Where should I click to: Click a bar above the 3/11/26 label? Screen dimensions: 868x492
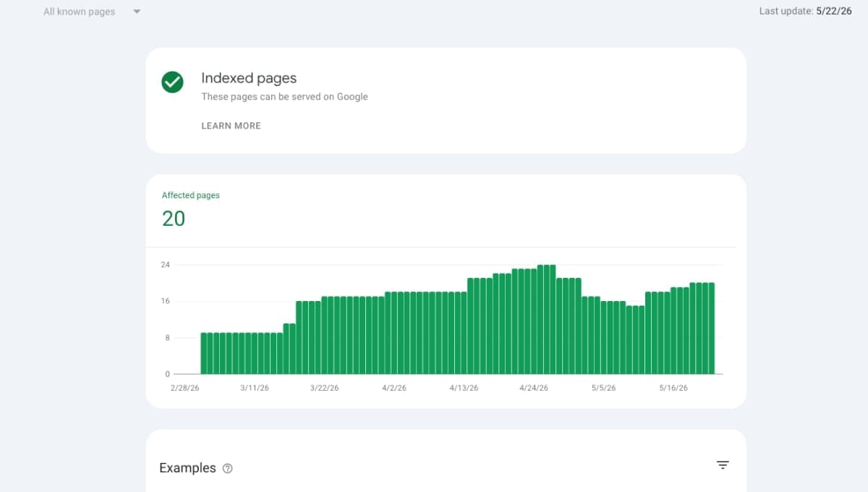pos(255,353)
